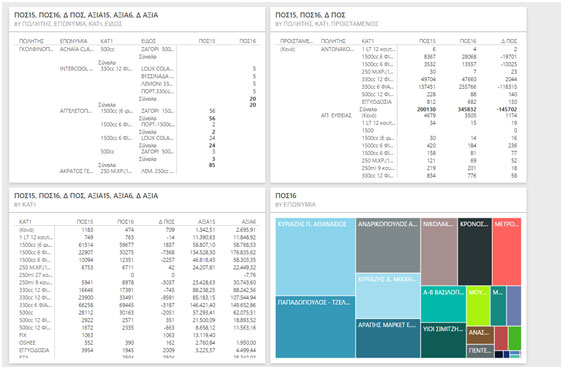Screen dimensions: 563x369
Task: Select the gray ΑΝΔΡΙΚΟΠΟΥΛΟΣ Α... tile
Action: pos(388,245)
